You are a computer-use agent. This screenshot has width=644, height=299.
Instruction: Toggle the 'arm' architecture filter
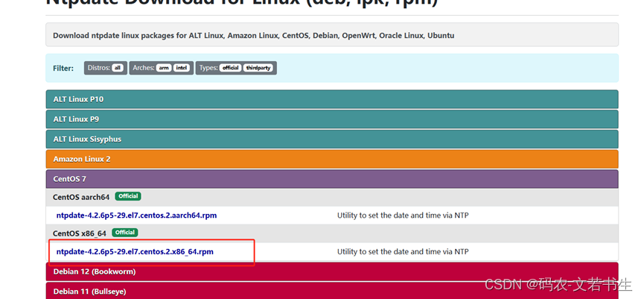[164, 68]
